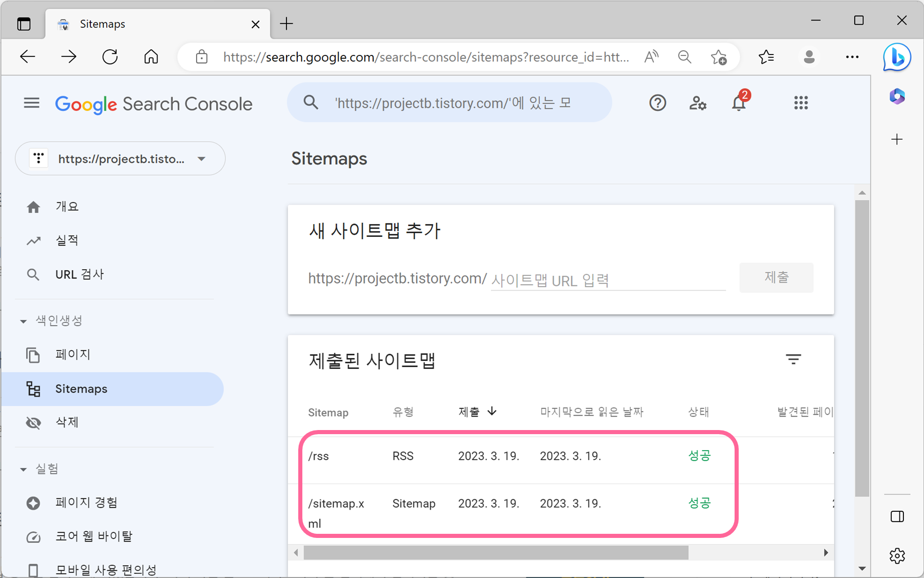Add this page to favorites
This screenshot has width=924, height=578.
coord(719,57)
